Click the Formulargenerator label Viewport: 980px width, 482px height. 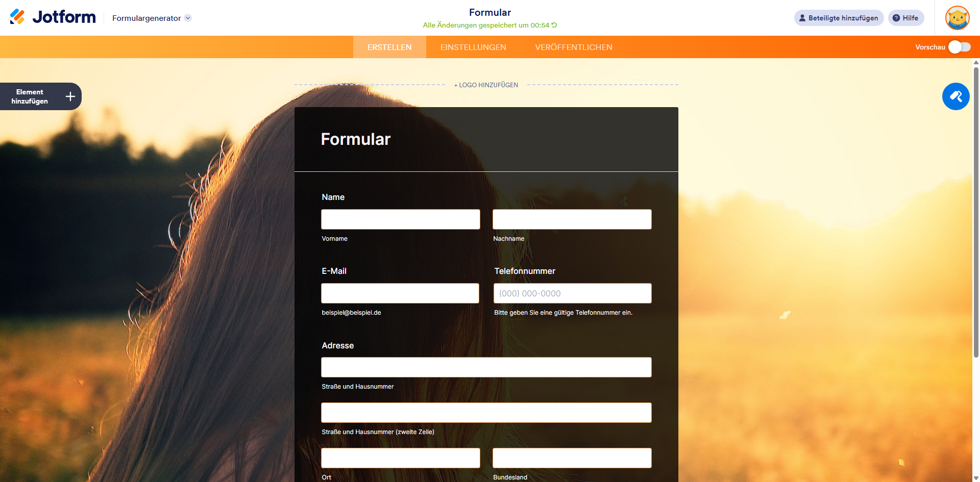click(x=146, y=18)
